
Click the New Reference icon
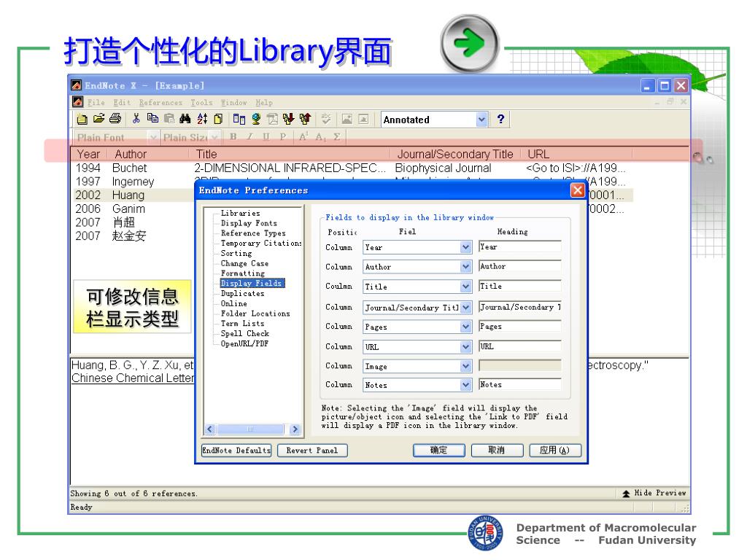coord(218,119)
